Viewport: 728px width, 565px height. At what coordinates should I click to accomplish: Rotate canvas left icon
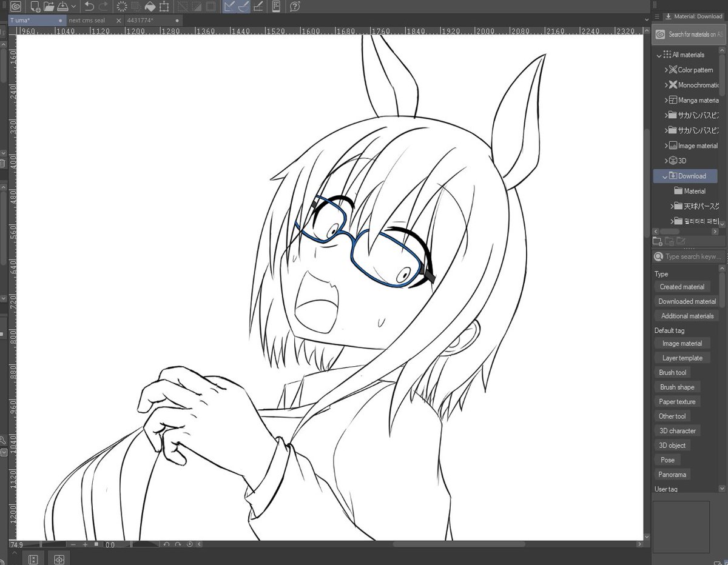167,545
